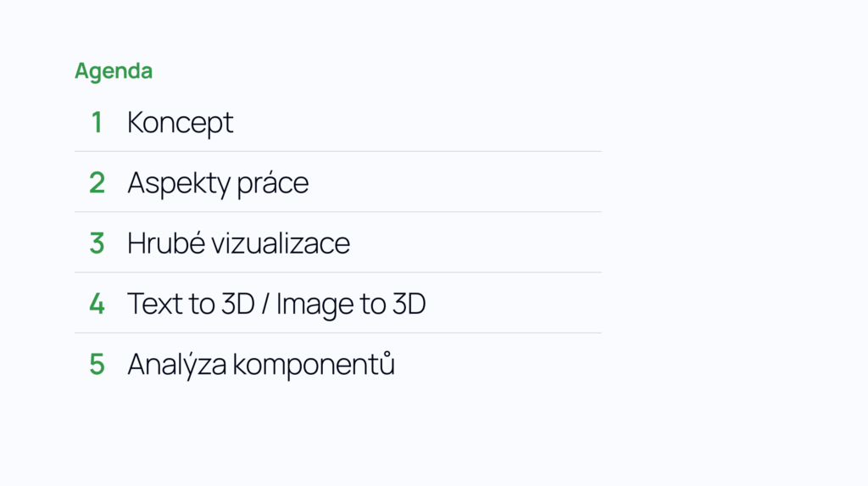Click the Text to 3D phrase
Image resolution: width=868 pixels, height=486 pixels.
point(192,304)
